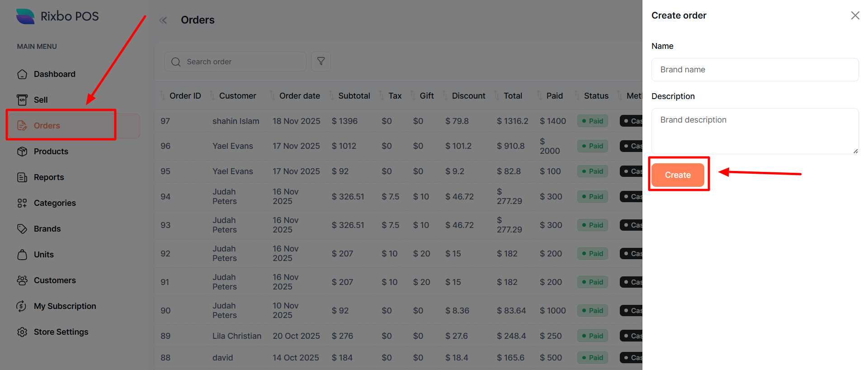The width and height of the screenshot is (868, 370).
Task: Focus the Brand name input field
Action: (755, 70)
